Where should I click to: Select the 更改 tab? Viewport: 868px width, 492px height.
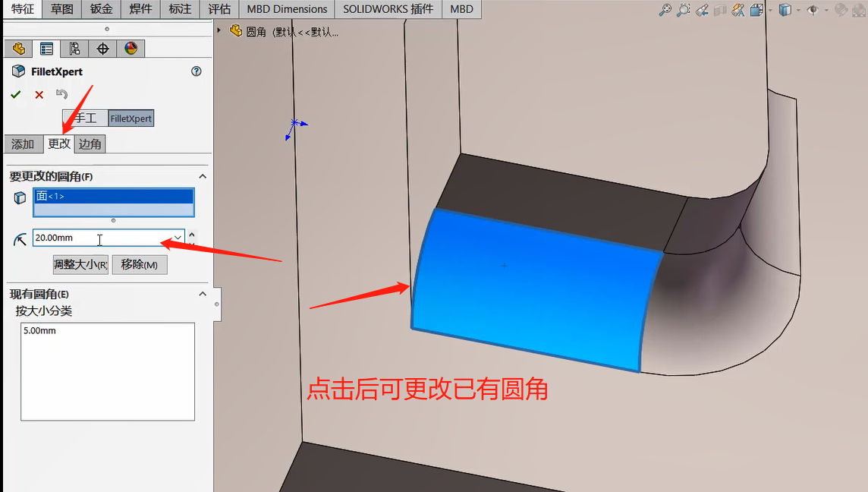click(x=58, y=143)
